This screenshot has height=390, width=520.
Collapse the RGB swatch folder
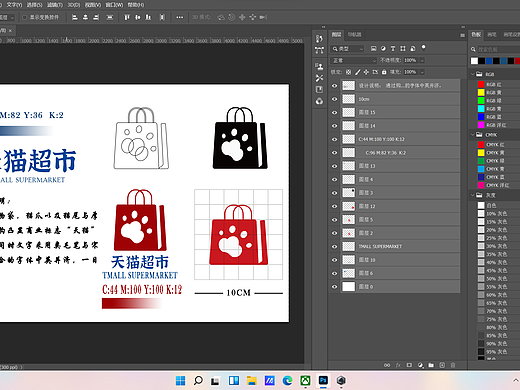[473, 74]
